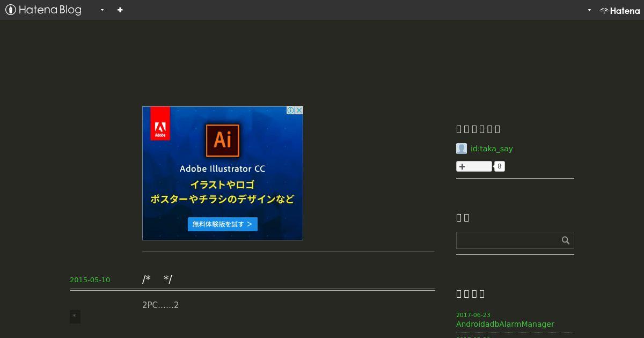Open the 2017-06-23 archive date
The width and height of the screenshot is (644, 338).
pos(473,315)
